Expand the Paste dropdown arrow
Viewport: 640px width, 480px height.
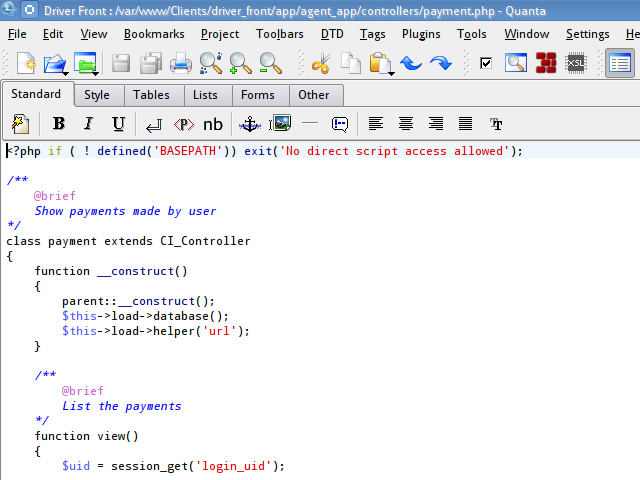tap(392, 72)
